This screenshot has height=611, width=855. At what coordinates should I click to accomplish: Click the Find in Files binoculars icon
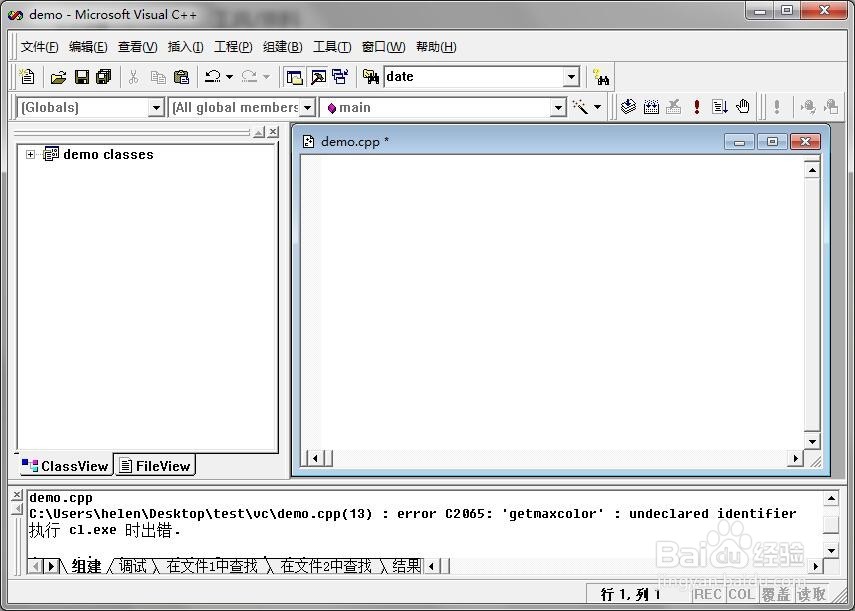[371, 77]
